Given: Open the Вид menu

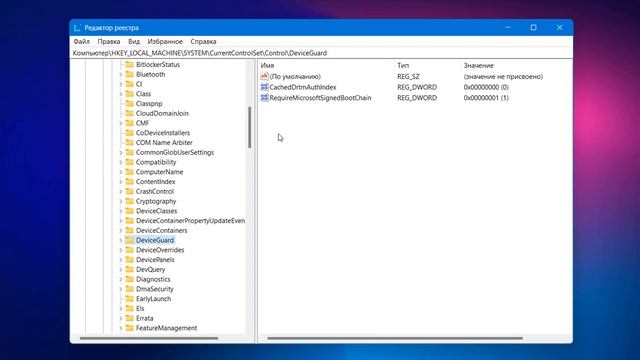Looking at the screenshot, I should [134, 42].
